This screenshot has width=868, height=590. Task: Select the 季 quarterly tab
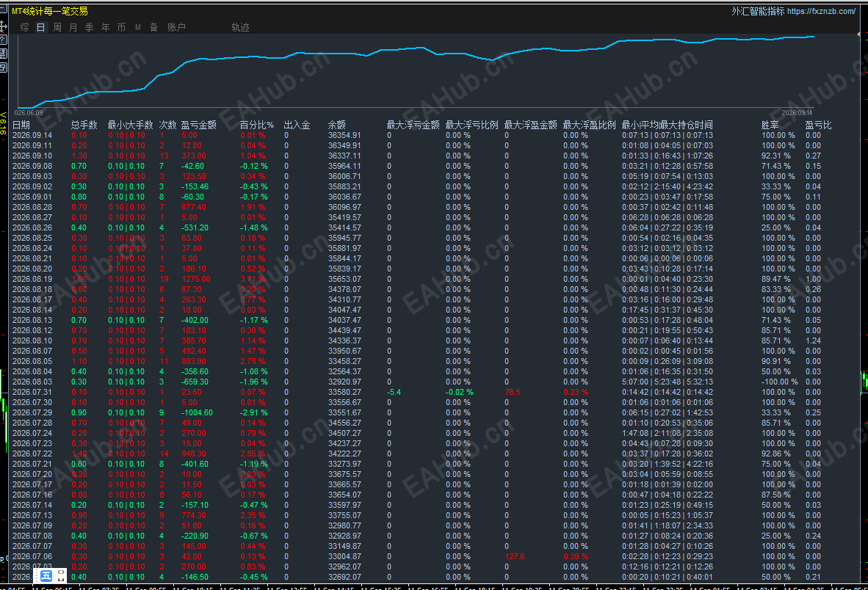pos(89,27)
